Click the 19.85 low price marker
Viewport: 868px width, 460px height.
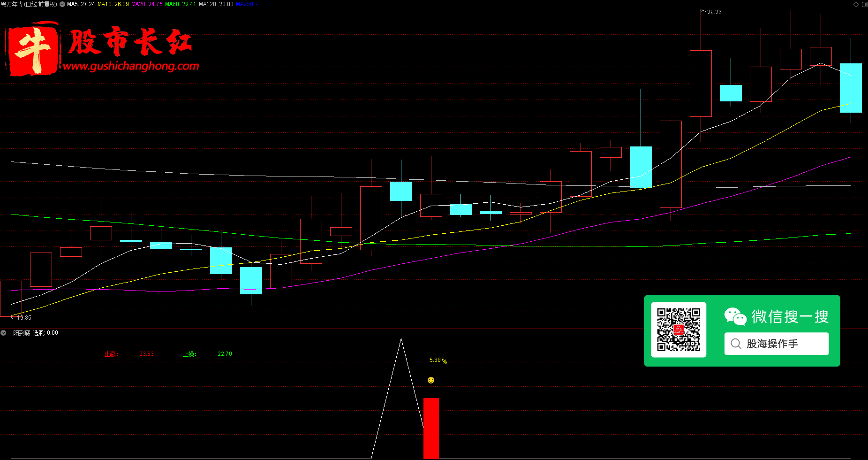(24, 318)
